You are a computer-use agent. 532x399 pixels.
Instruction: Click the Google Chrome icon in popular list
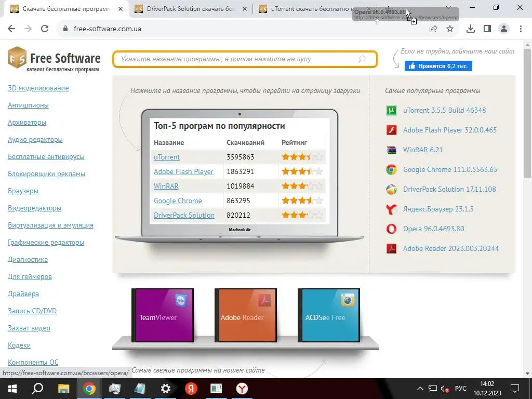point(391,170)
